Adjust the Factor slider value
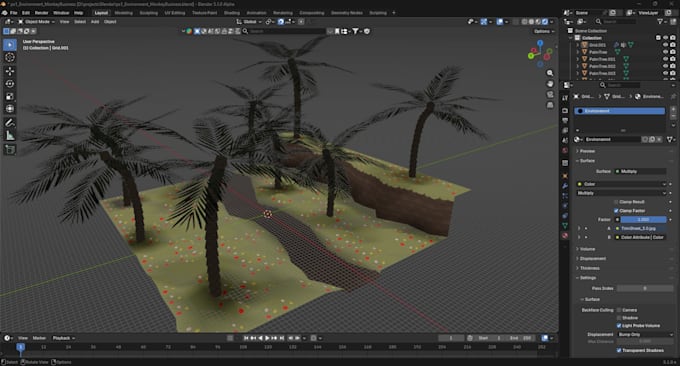Screen dimensions: 680x366 pos(643,220)
